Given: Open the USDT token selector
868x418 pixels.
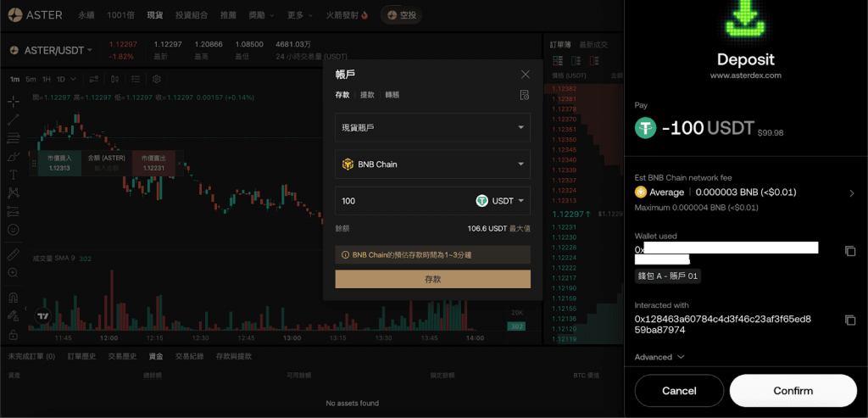Looking at the screenshot, I should coord(500,201).
